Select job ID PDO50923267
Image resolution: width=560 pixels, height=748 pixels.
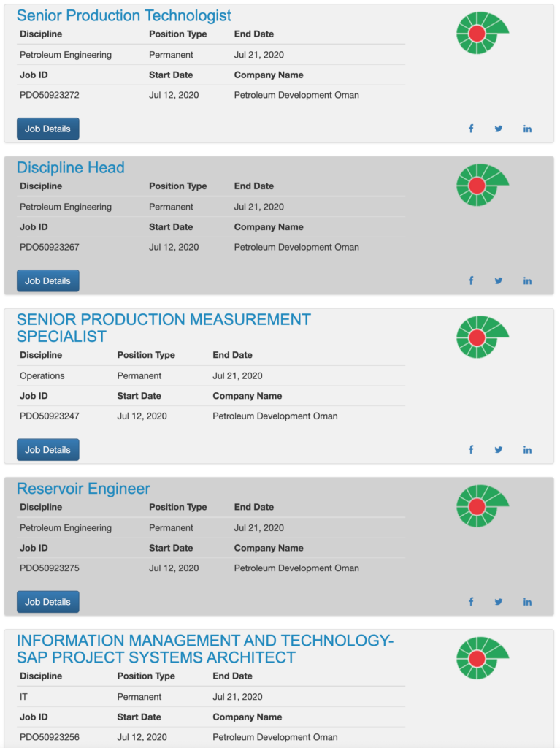pos(50,247)
